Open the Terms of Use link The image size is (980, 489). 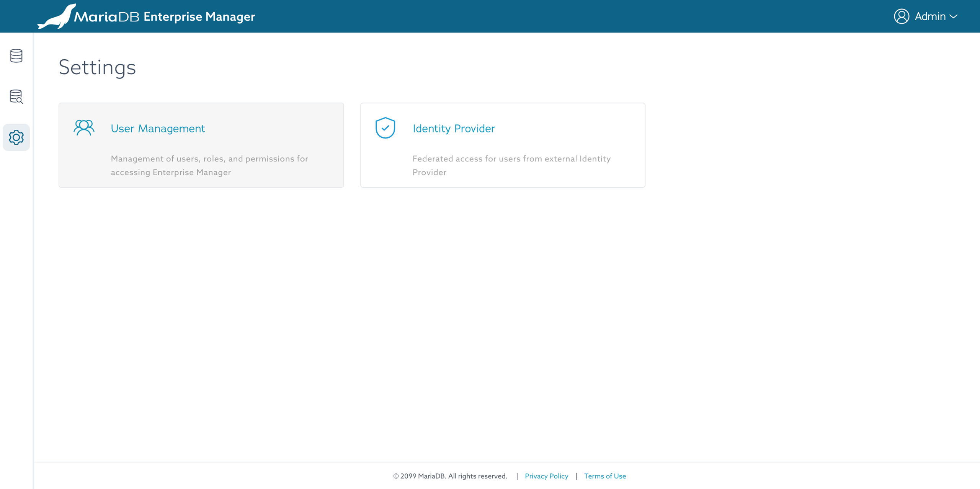pyautogui.click(x=605, y=476)
